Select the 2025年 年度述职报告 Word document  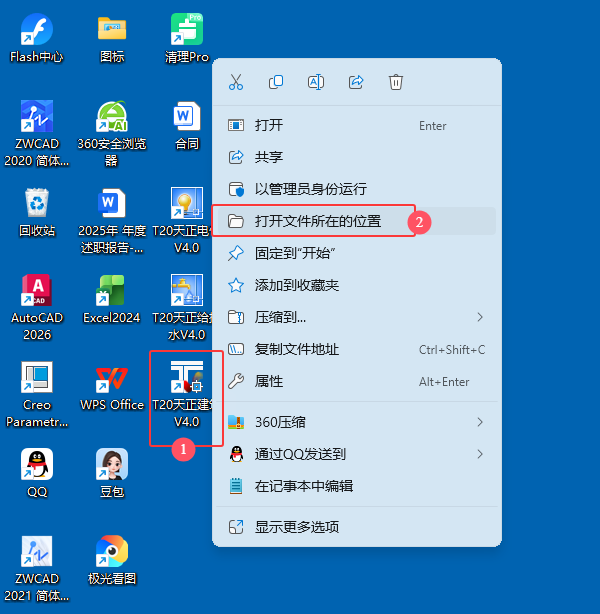pyautogui.click(x=112, y=220)
